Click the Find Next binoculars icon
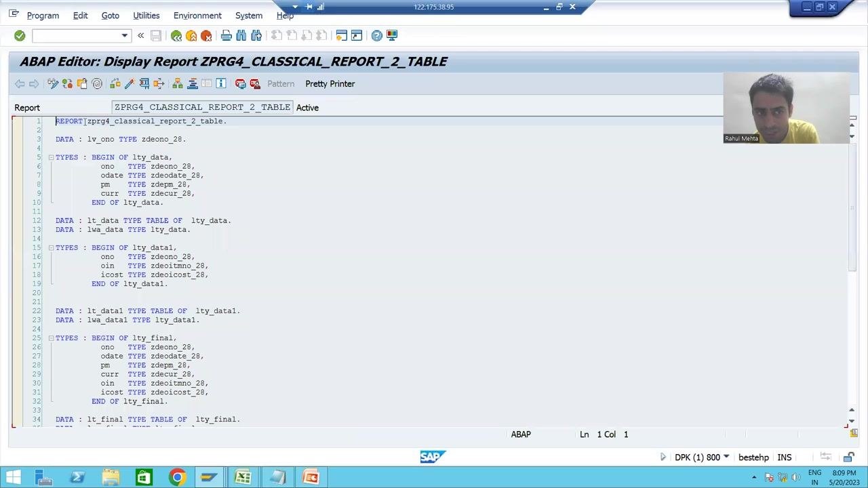Image resolution: width=868 pixels, height=488 pixels. tap(256, 35)
